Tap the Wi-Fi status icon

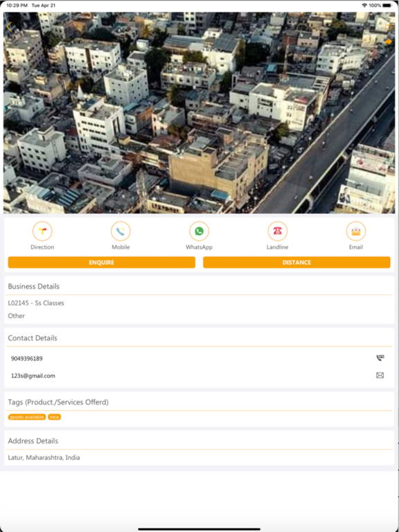click(x=364, y=6)
